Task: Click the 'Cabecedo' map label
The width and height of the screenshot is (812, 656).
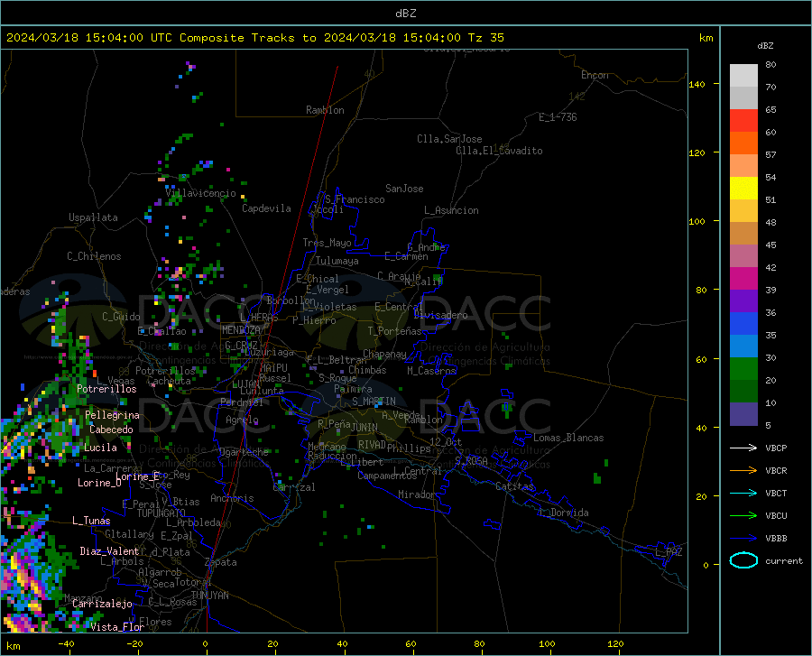Action: pos(111,430)
